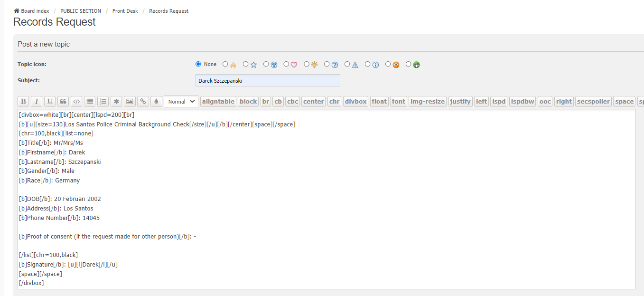This screenshot has height=296, width=644.
Task: Pick the heart topic icon option
Action: click(x=287, y=64)
